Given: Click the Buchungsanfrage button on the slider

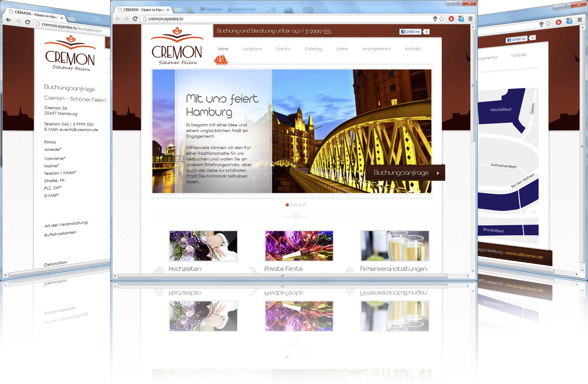Looking at the screenshot, I should (406, 173).
